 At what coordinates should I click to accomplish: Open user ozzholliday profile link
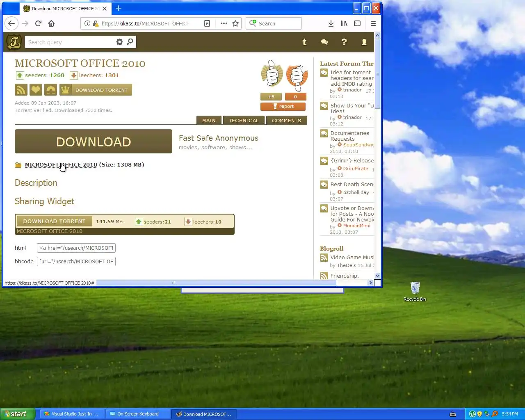(356, 192)
